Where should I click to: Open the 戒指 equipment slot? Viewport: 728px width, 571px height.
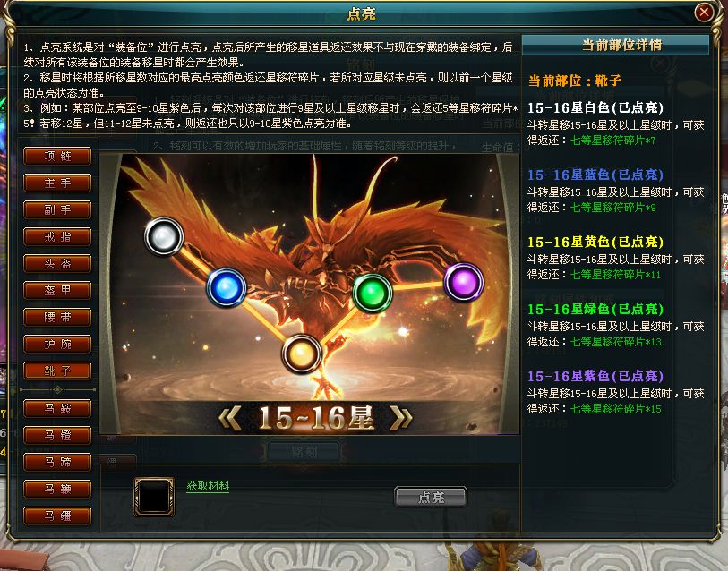(57, 237)
